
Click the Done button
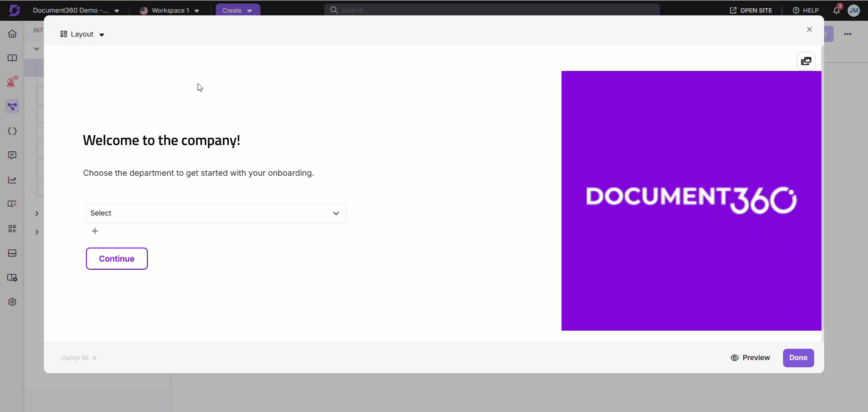[798, 358]
